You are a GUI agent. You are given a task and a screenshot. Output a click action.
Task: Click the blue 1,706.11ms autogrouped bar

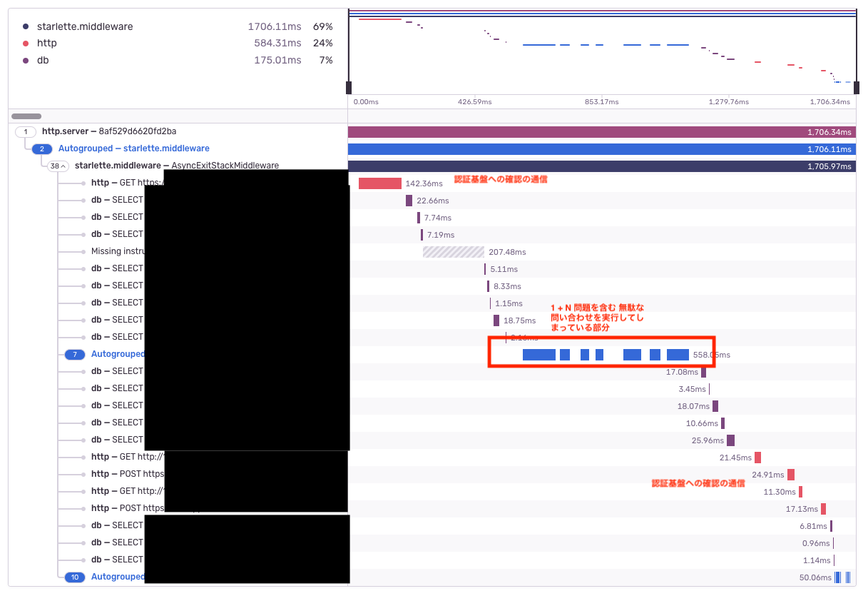click(x=602, y=149)
